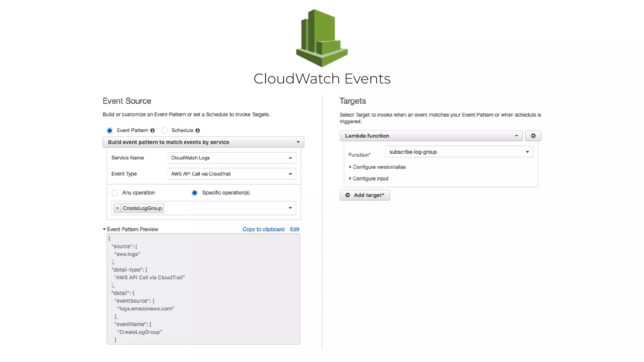This screenshot has height=362, width=644.
Task: Expand Configure input
Action: (x=369, y=178)
